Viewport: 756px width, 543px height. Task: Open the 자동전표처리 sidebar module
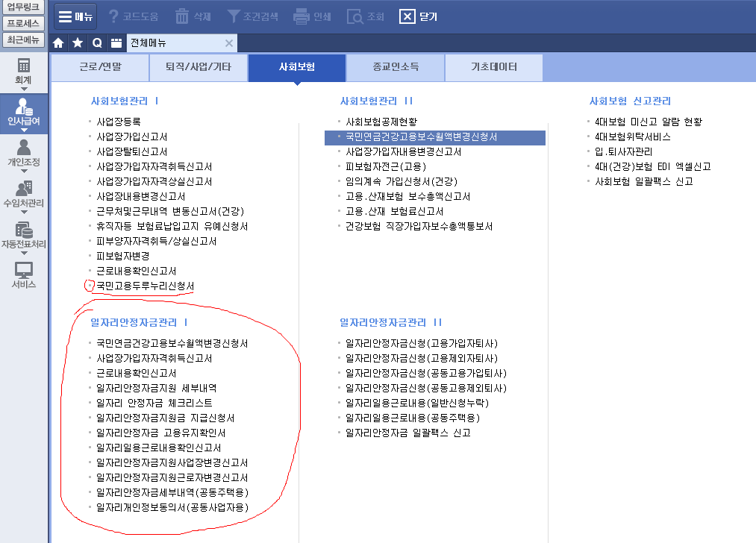click(24, 236)
